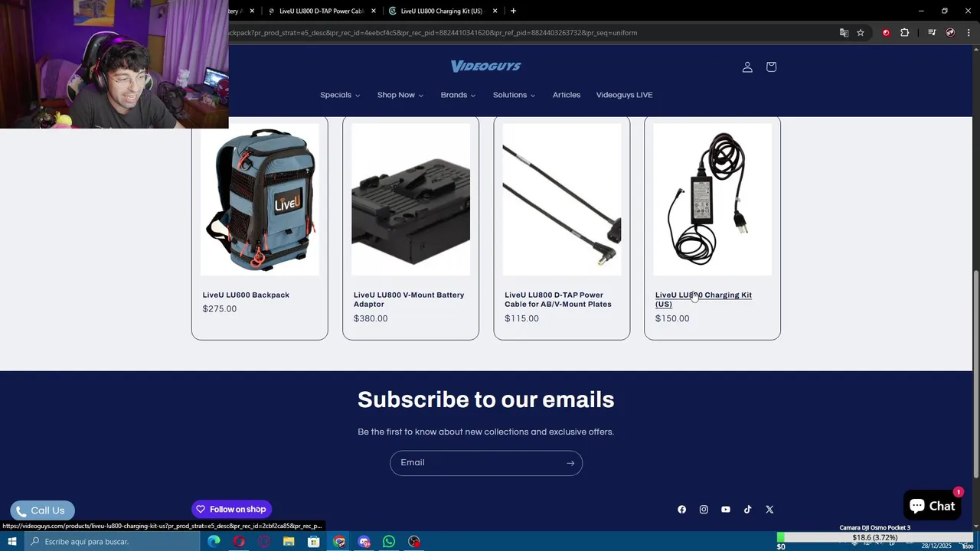Click the Videoguys logo
Screen dimensions: 980x551
click(x=485, y=67)
